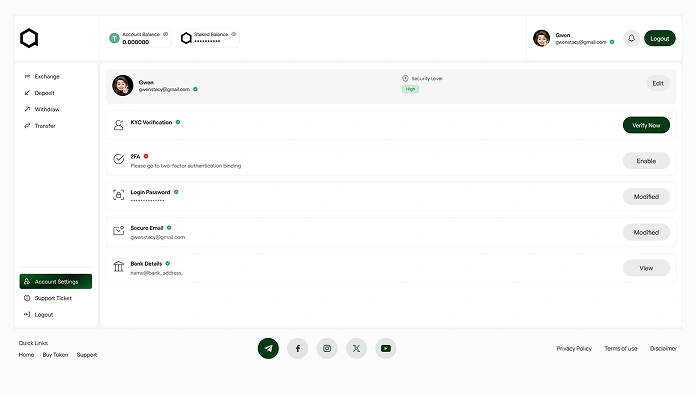The width and height of the screenshot is (695, 395).
Task: Click the Login Password lock icon
Action: point(118,195)
